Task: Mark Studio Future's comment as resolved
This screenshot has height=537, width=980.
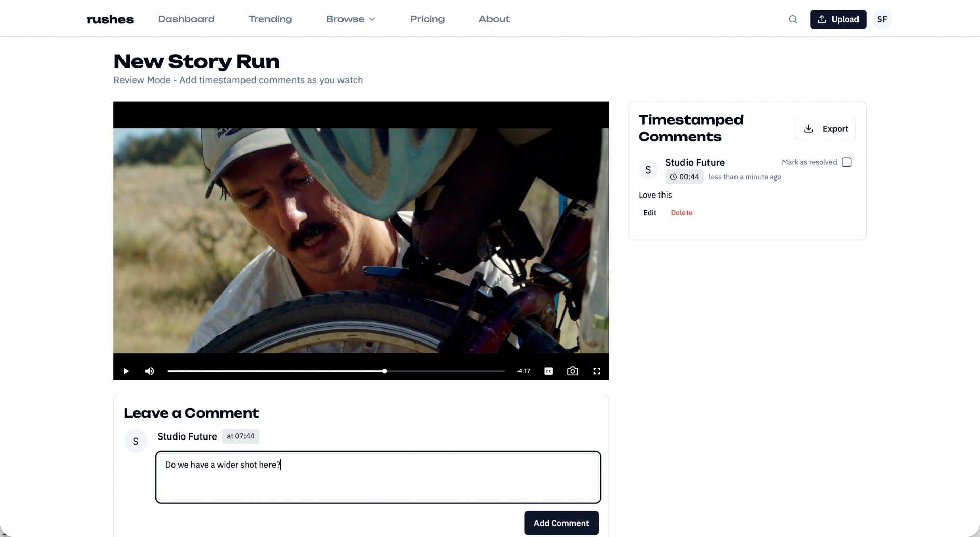Action: click(x=847, y=162)
